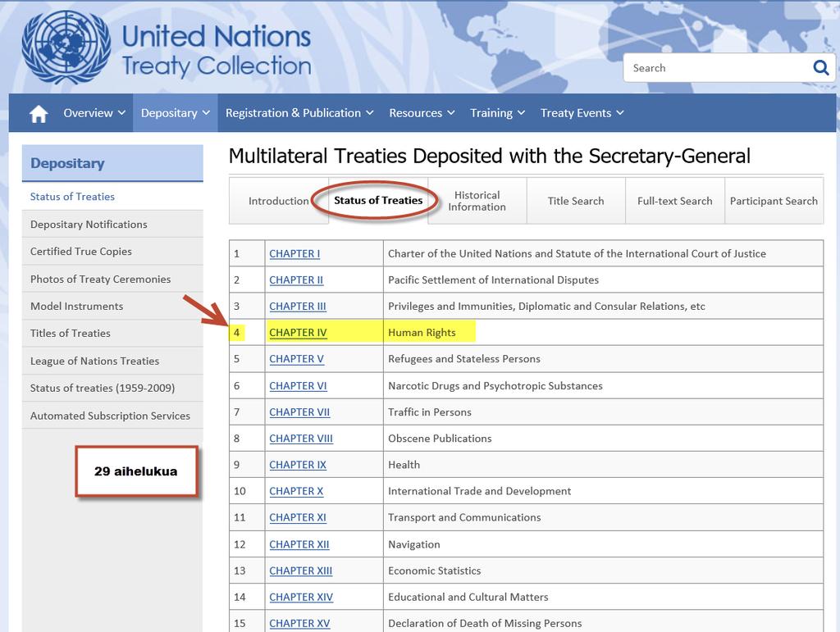Open the CHAPTER XII link

tap(299, 544)
